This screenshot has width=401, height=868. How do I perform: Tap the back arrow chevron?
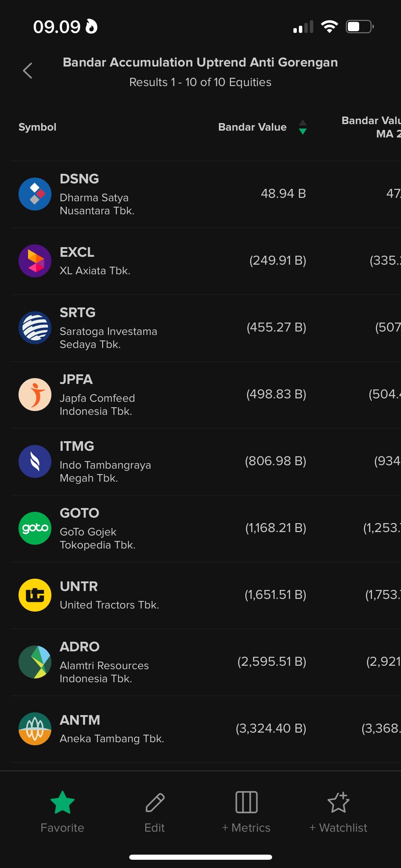coord(27,71)
